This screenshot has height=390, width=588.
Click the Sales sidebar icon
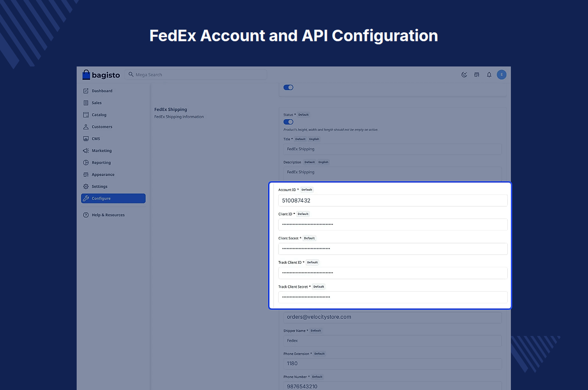(86, 103)
